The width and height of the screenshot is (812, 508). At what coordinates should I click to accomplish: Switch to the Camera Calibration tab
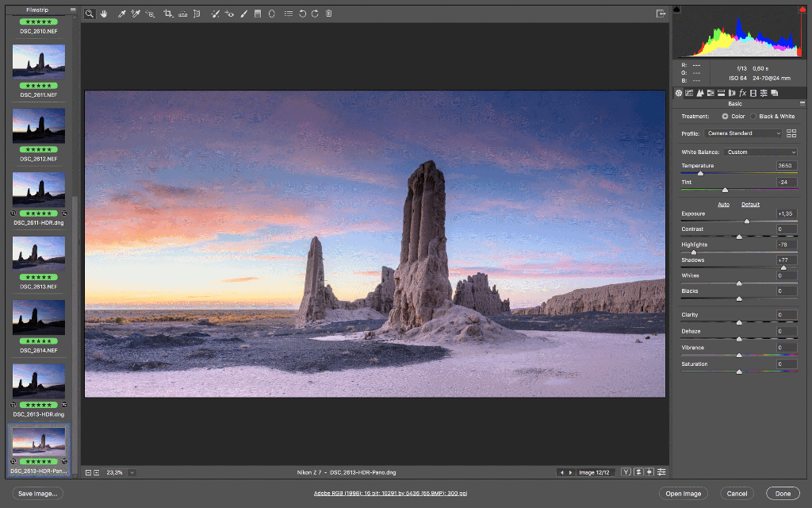click(753, 93)
